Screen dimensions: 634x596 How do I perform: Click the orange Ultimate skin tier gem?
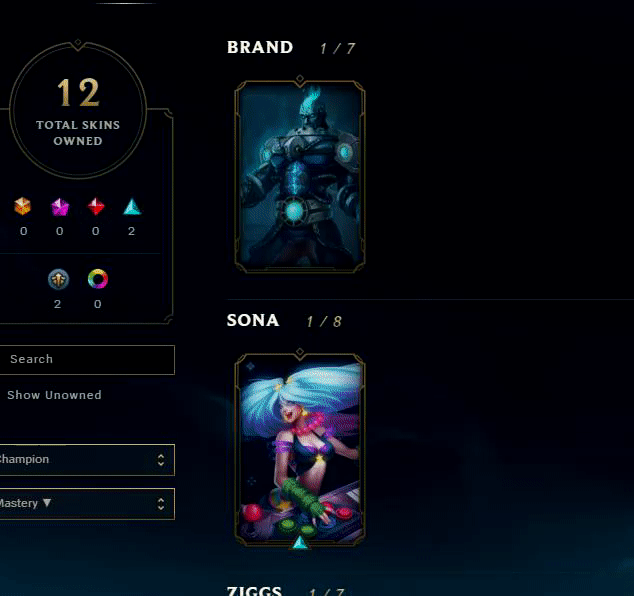[23, 206]
